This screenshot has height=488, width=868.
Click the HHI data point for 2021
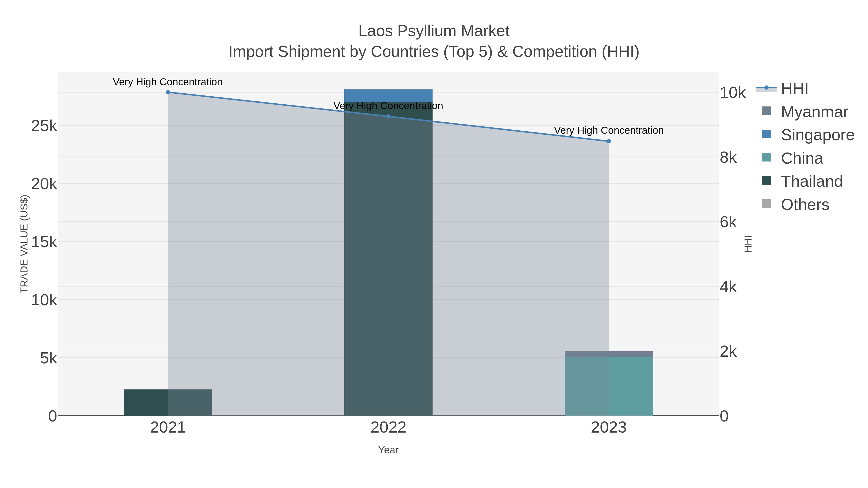(168, 92)
